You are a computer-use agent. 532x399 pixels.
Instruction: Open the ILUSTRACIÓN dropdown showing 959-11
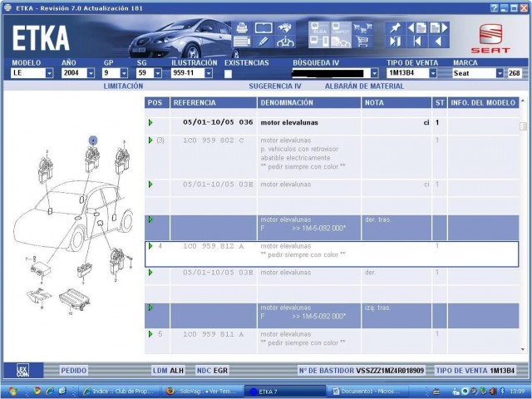(209, 73)
